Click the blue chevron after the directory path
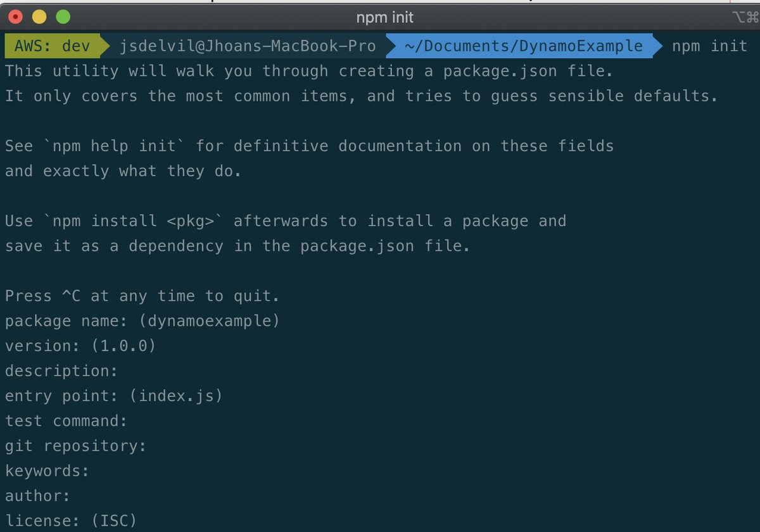The width and height of the screenshot is (760, 532). (x=656, y=46)
